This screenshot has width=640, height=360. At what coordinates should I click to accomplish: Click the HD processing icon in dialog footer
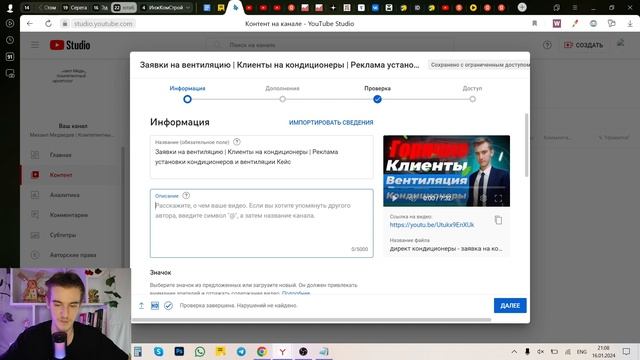(x=155, y=305)
